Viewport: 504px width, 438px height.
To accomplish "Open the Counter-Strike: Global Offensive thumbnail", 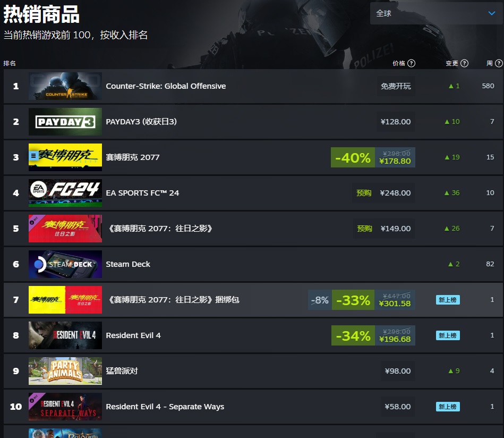I will coord(65,86).
